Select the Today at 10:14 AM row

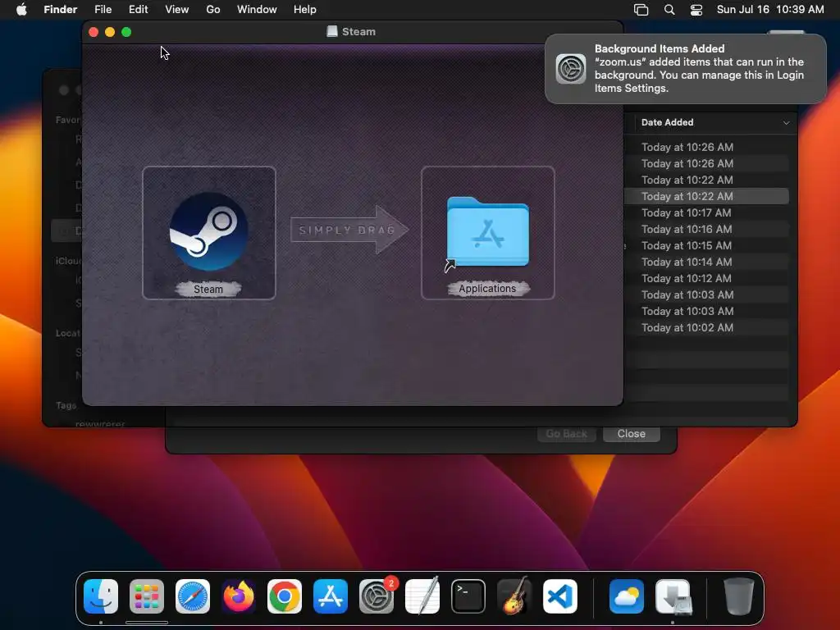(x=706, y=262)
